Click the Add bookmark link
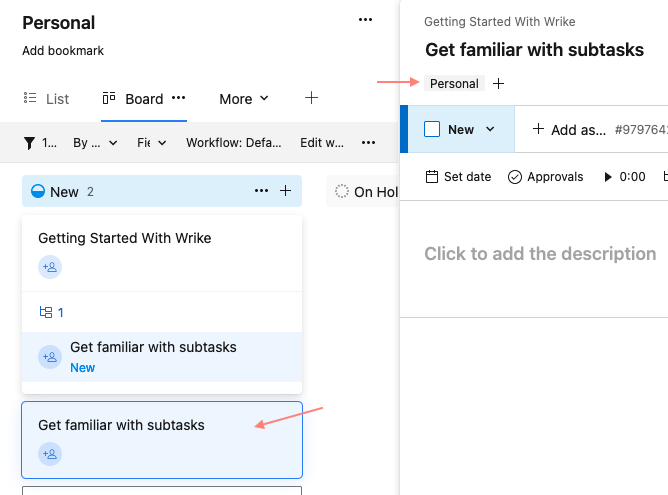 coord(63,51)
